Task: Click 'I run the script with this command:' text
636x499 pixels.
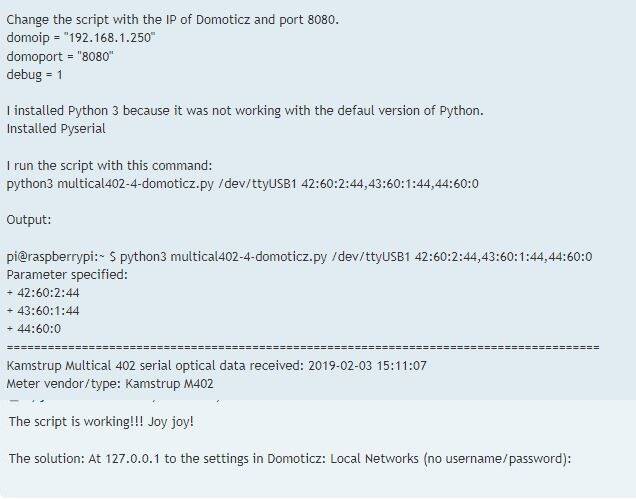Action: click(109, 166)
